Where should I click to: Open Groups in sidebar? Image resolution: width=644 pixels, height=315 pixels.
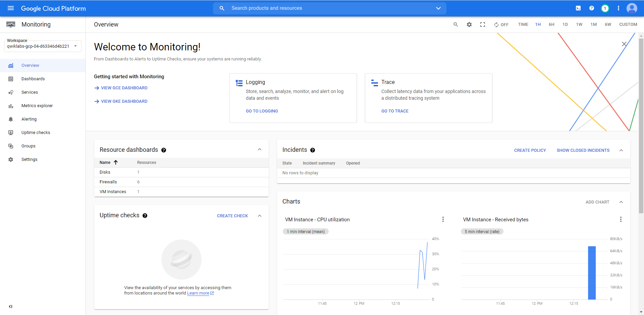click(x=43, y=146)
